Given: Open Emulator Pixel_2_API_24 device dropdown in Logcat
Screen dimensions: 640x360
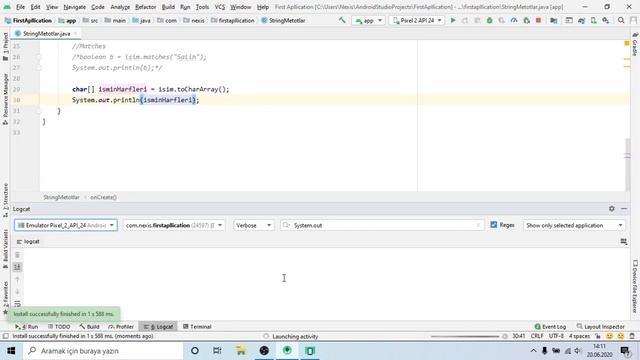Looking at the screenshot, I should click(x=66, y=225).
